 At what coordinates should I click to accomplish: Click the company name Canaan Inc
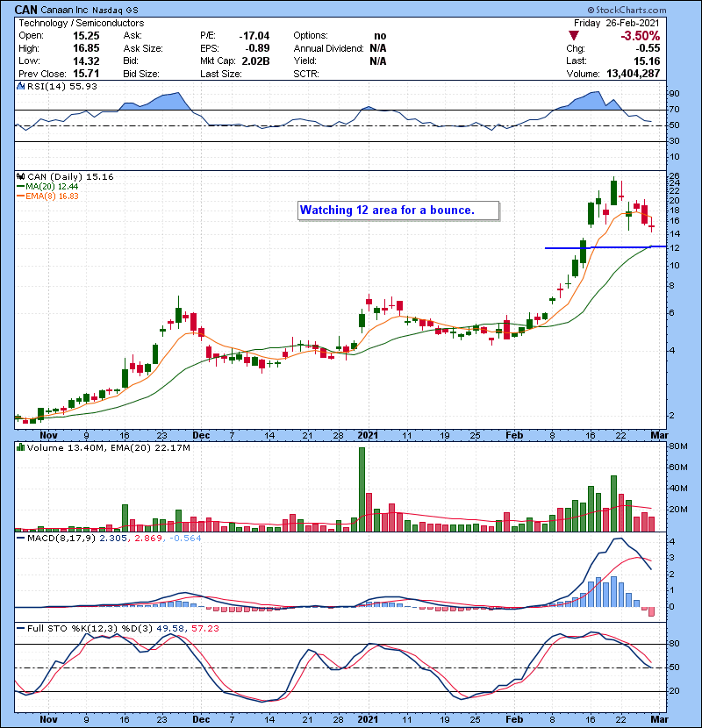click(64, 10)
